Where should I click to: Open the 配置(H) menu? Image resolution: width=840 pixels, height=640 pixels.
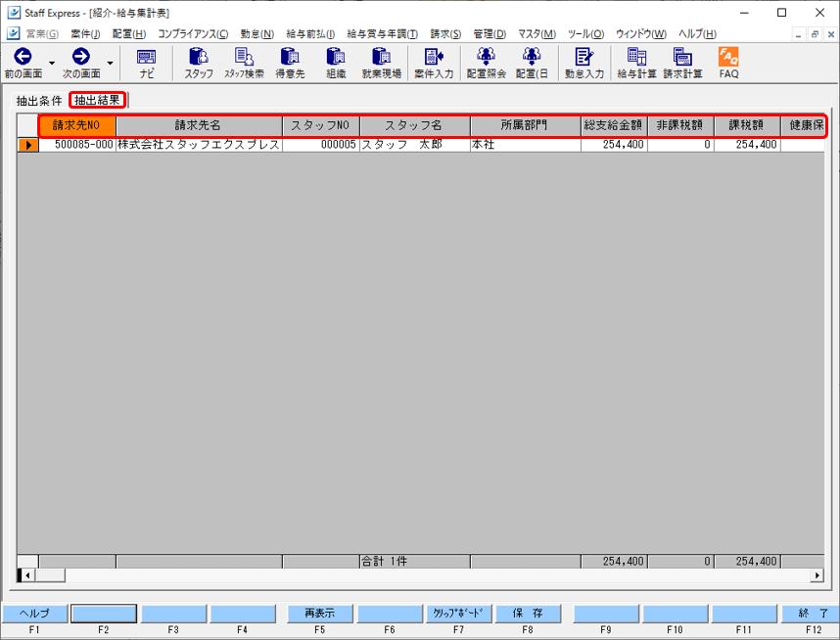[129, 33]
